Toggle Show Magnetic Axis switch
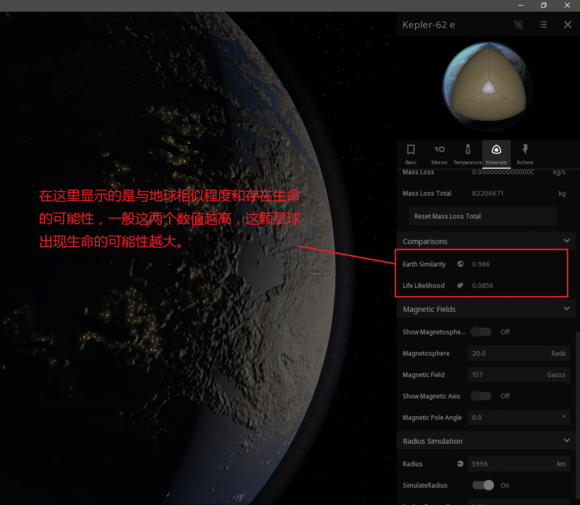This screenshot has width=580, height=505. coord(481,396)
